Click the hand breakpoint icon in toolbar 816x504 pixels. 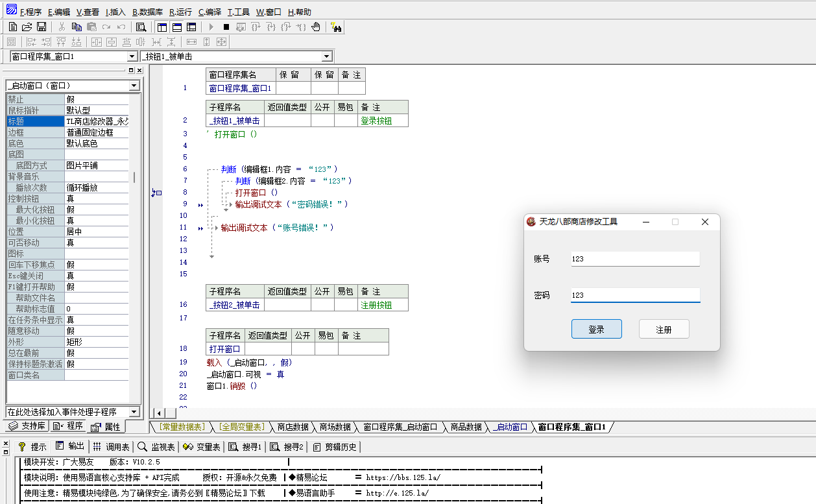(316, 27)
